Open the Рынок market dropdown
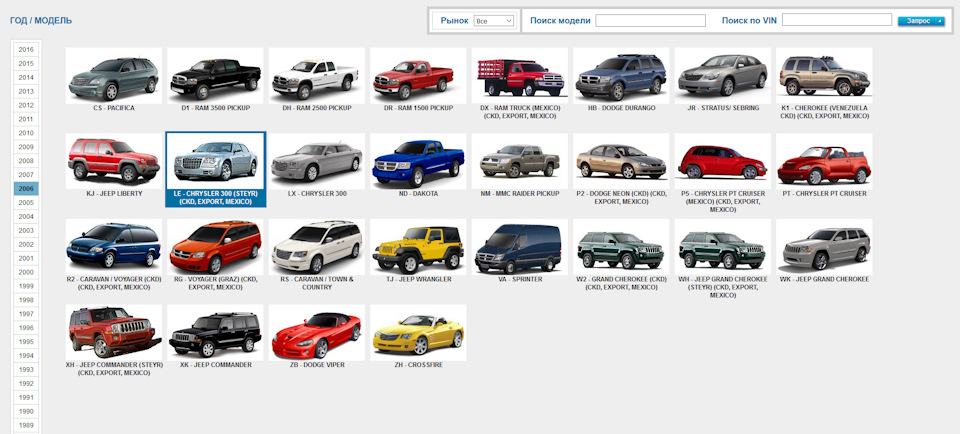 pyautogui.click(x=493, y=21)
